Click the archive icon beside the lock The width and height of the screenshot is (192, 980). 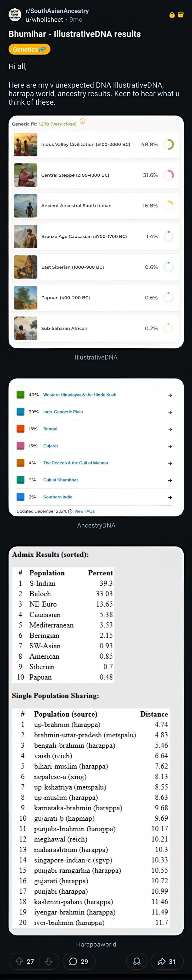[181, 15]
